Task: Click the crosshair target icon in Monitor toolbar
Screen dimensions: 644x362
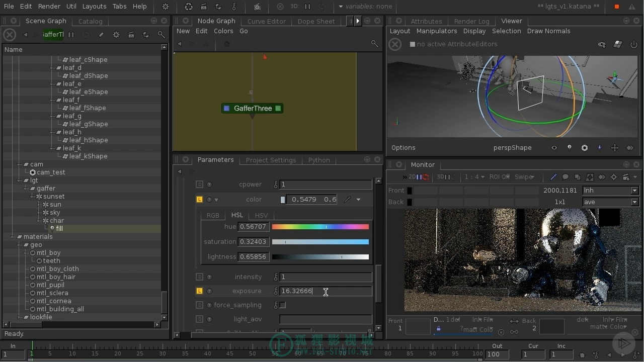Action: [614, 177]
